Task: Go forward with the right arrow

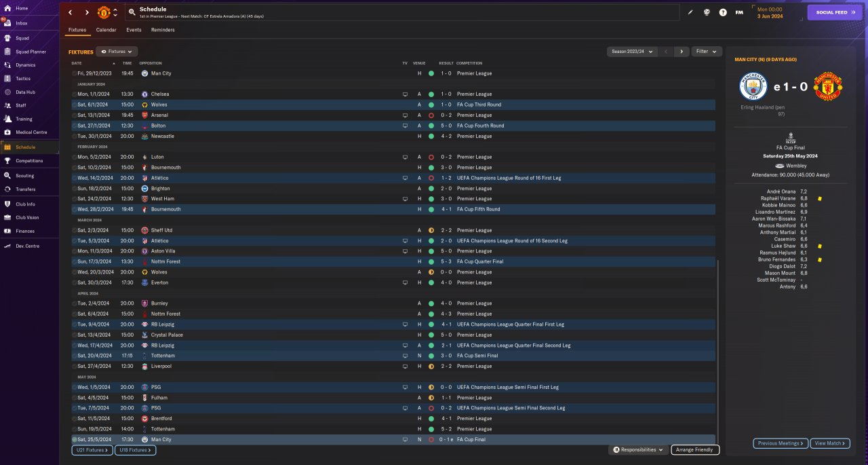Action: tap(87, 12)
